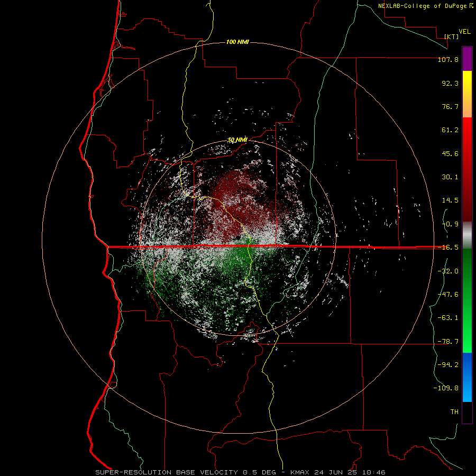Click the -109.8 velocity scale value
The width and height of the screenshot is (476, 476).
click(x=446, y=388)
